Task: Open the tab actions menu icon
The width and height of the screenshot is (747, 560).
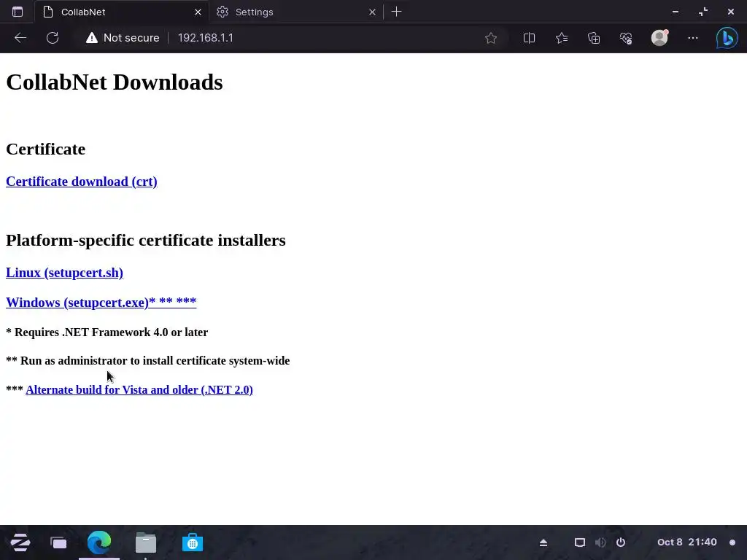Action: (18, 12)
